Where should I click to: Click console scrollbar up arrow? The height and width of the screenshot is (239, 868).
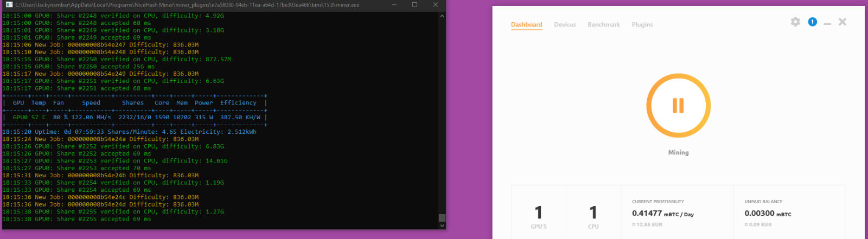point(442,16)
